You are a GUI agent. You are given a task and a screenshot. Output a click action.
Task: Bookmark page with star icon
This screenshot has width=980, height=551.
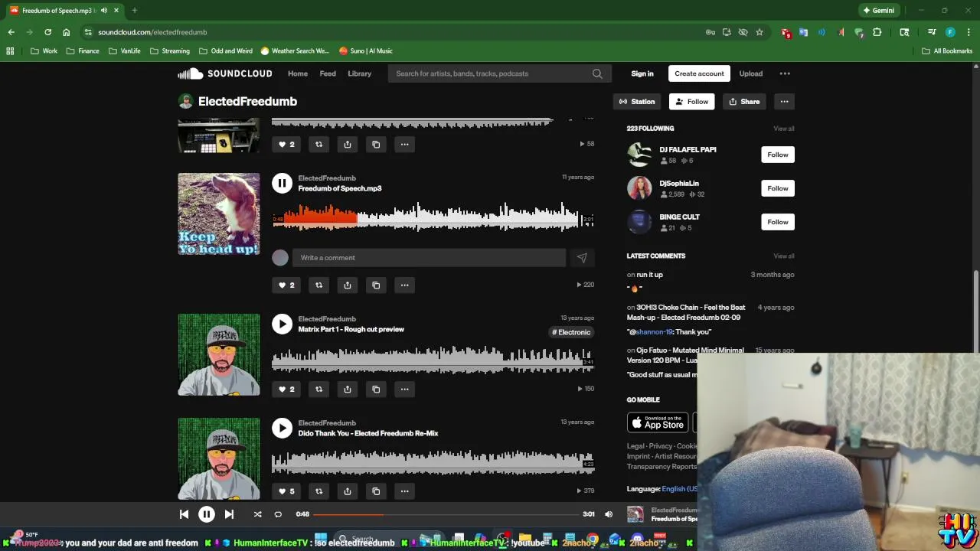[x=759, y=32]
